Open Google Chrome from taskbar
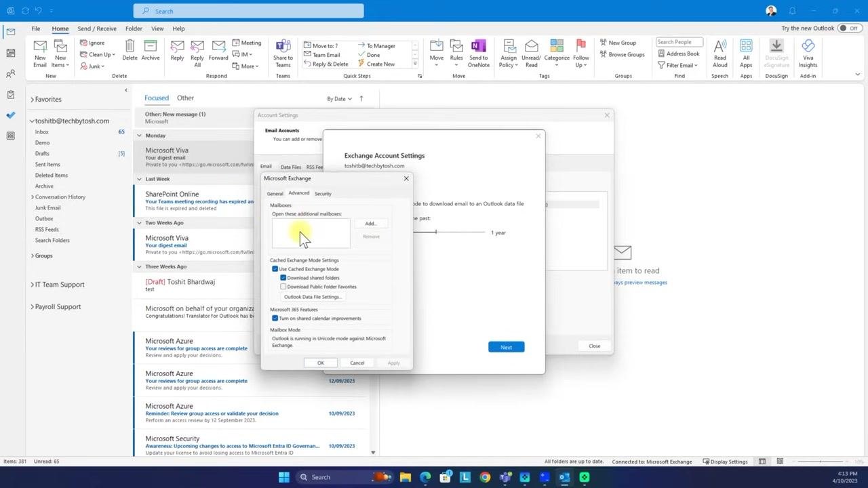 coord(485,477)
